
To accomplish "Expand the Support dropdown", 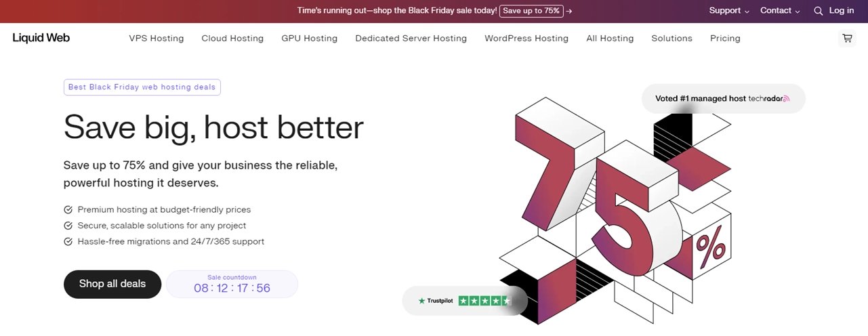I will pyautogui.click(x=729, y=11).
